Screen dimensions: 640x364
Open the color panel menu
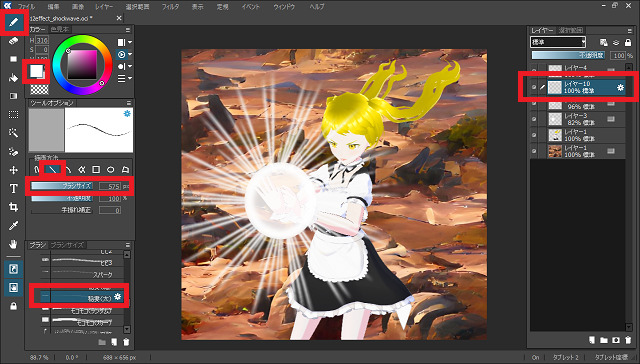tap(128, 30)
